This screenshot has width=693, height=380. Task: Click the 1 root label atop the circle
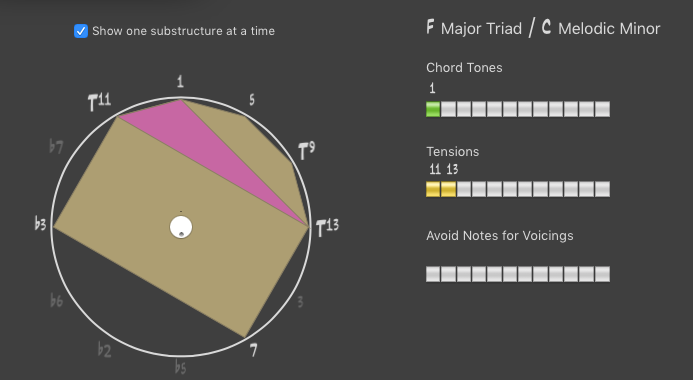coord(180,81)
